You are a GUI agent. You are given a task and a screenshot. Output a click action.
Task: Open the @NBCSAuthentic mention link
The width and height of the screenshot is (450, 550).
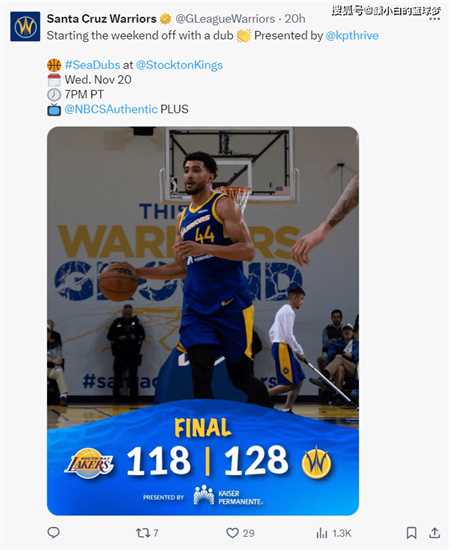coord(111,109)
